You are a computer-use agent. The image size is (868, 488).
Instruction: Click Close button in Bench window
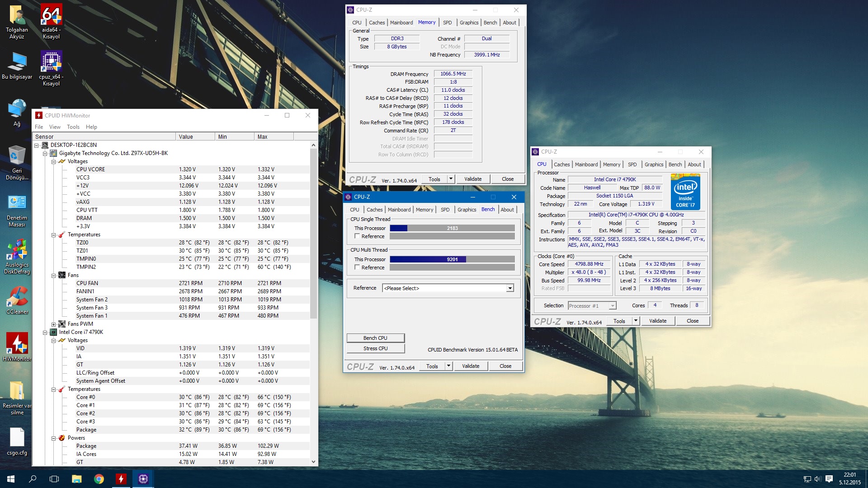505,366
